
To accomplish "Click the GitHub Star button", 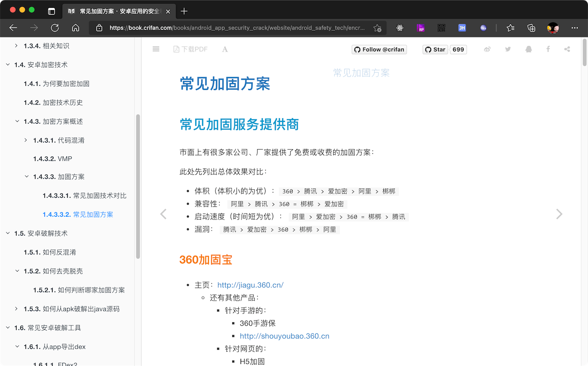I will (435, 50).
